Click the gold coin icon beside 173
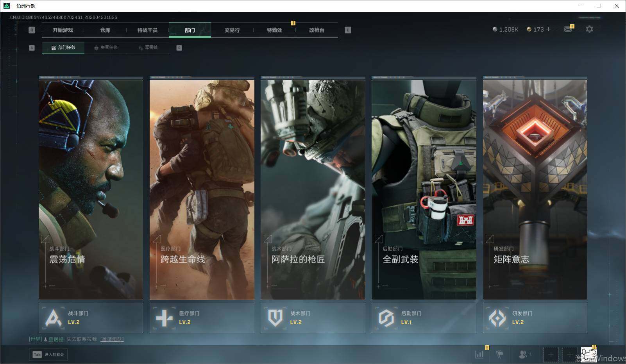Image resolution: width=626 pixels, height=364 pixels. pyautogui.click(x=529, y=29)
